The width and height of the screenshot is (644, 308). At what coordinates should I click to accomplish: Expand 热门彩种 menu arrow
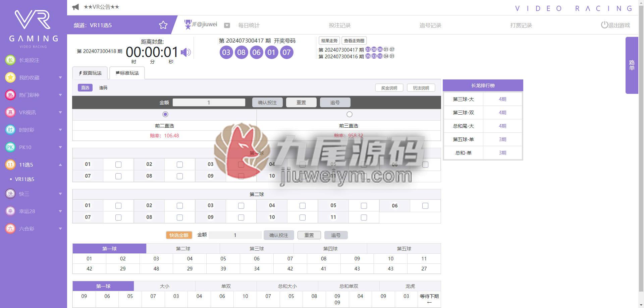coord(60,95)
